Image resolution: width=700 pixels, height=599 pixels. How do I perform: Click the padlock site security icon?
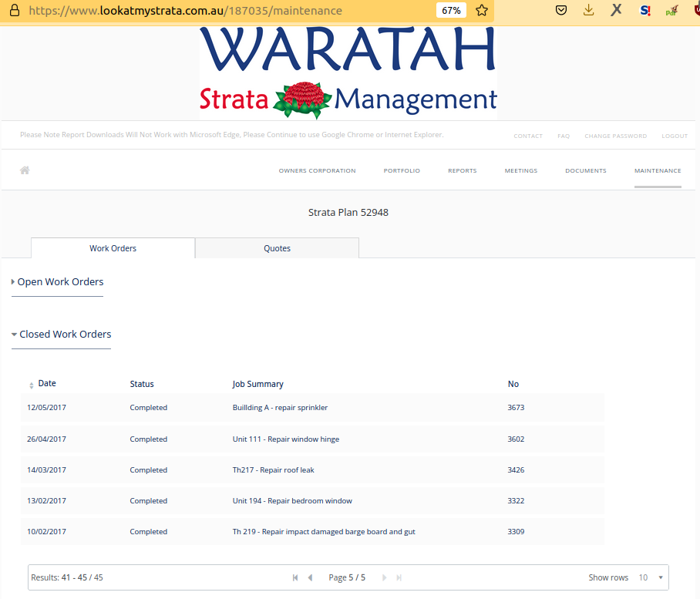coord(15,10)
